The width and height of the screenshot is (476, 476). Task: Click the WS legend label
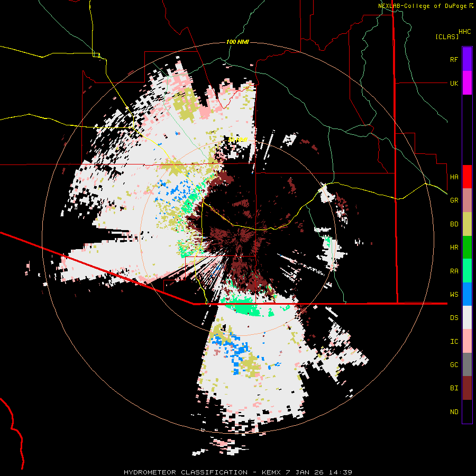454,294
